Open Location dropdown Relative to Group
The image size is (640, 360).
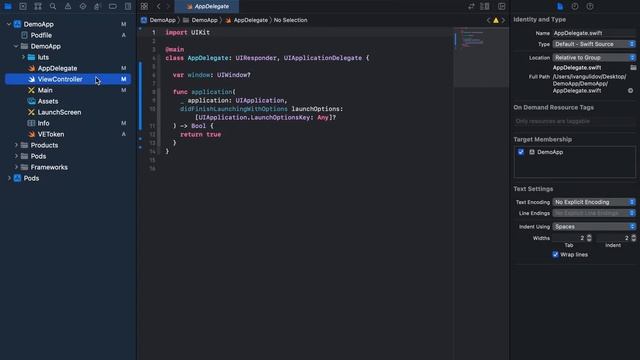click(x=594, y=58)
